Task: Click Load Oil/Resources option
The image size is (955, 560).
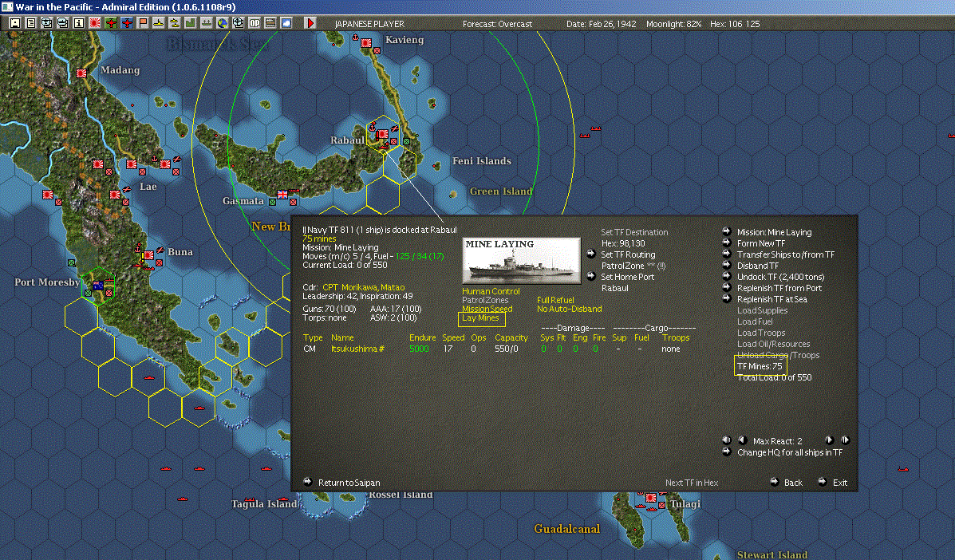Action: pyautogui.click(x=774, y=344)
